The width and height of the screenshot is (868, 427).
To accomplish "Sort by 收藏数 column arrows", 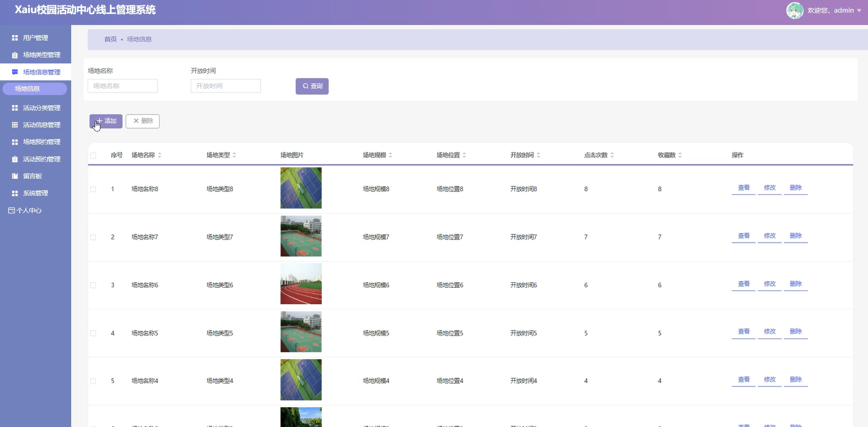I will pyautogui.click(x=680, y=155).
